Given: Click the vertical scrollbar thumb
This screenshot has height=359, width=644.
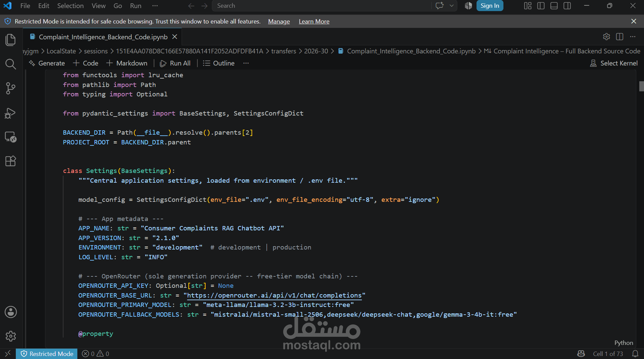Looking at the screenshot, I should tap(641, 86).
